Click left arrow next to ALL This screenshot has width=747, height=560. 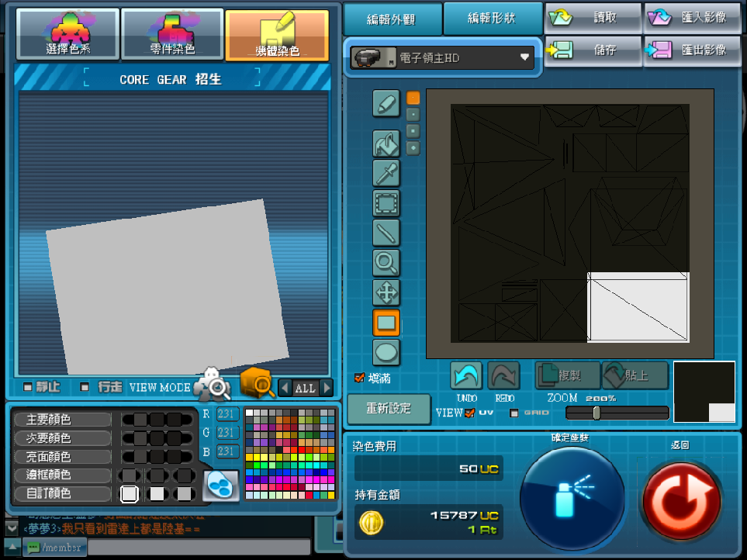coord(285,388)
